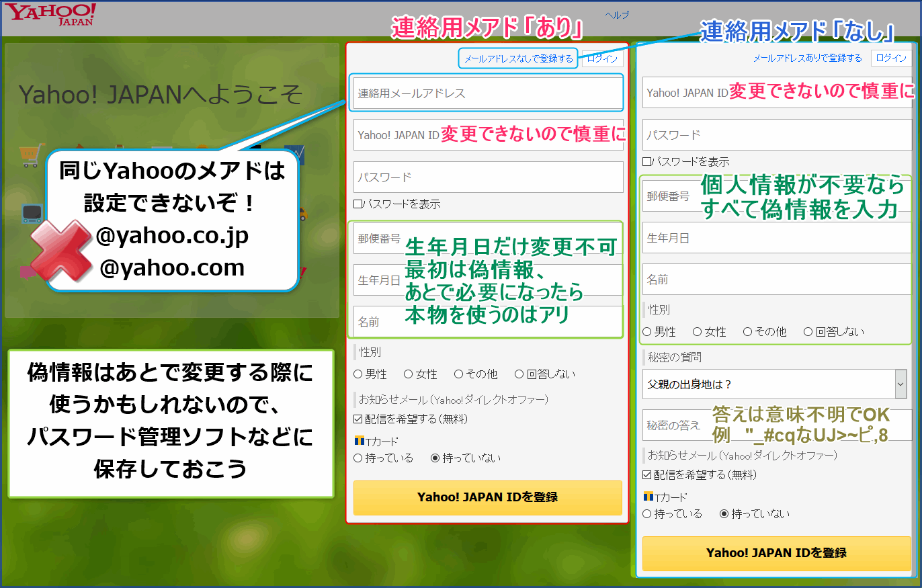Select 回答しない radio in the secret-question form
Screen dimensions: 922x588
[x=808, y=332]
